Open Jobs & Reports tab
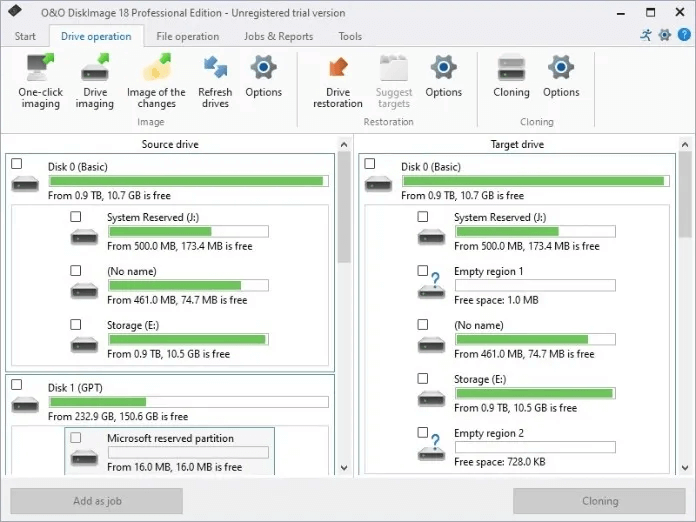Screen dimensions: 696x522 pyautogui.click(x=278, y=36)
